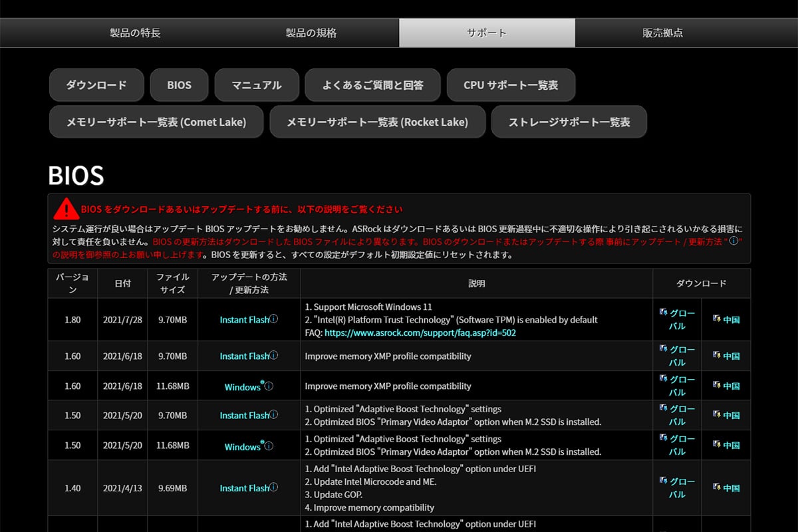This screenshot has height=532, width=798.
Task: Click info icon beside Instant Flash for version 1.40
Action: click(x=274, y=487)
